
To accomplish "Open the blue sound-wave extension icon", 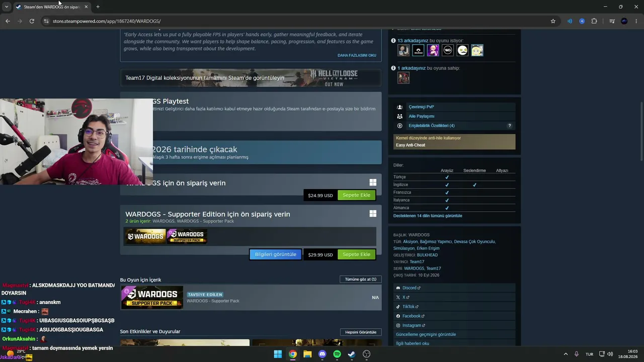I will click(x=570, y=21).
